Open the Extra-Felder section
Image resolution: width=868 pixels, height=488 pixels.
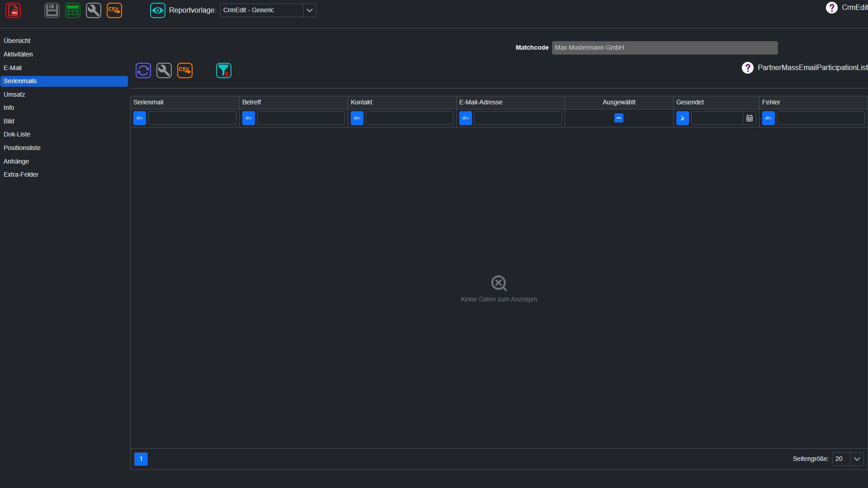coord(64,174)
